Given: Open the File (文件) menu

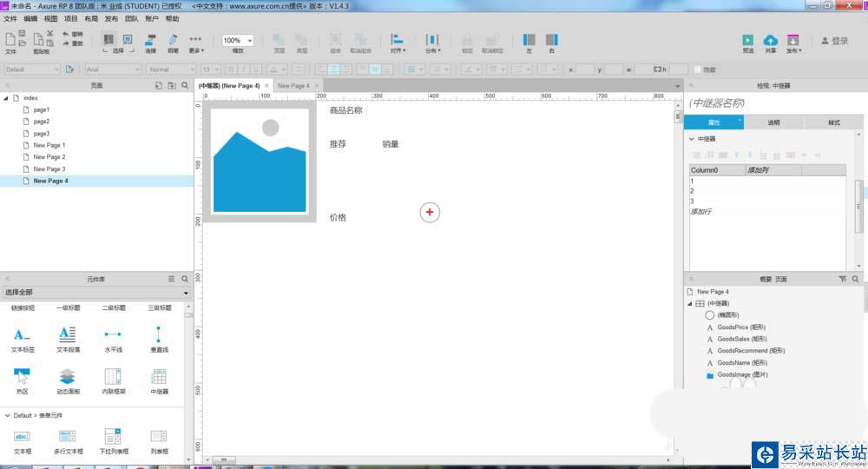Looking at the screenshot, I should (10, 19).
